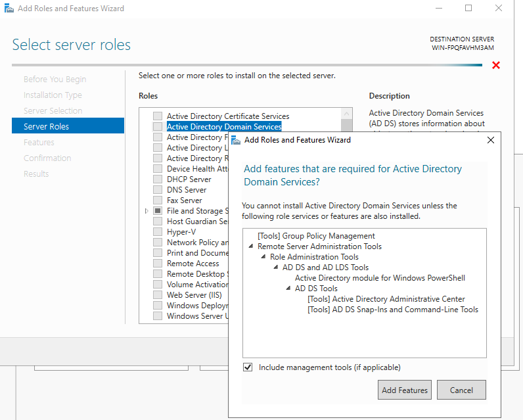
Task: Go to the Features step
Action: [39, 143]
